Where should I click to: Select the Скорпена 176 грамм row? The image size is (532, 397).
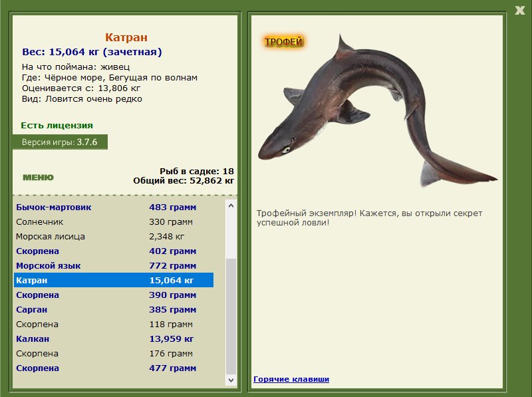[114, 353]
